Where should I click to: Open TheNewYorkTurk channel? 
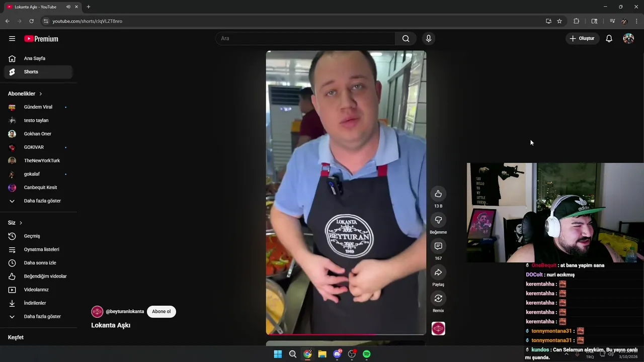pos(38,161)
